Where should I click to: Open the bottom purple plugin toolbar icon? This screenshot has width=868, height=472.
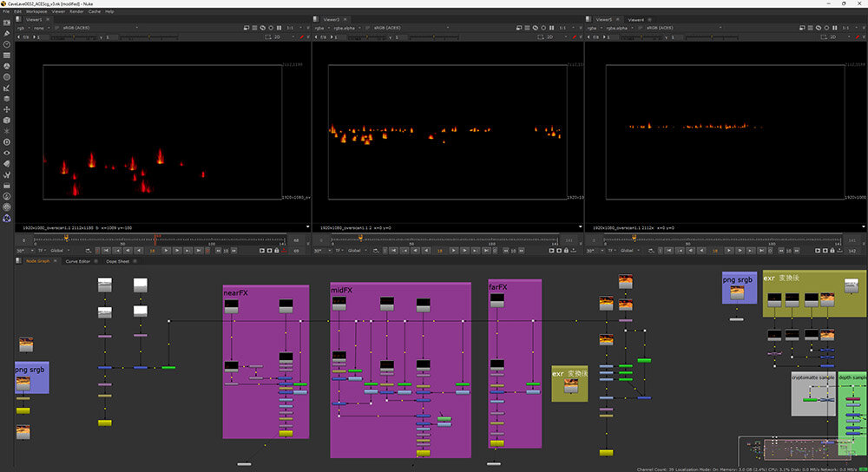coord(7,219)
